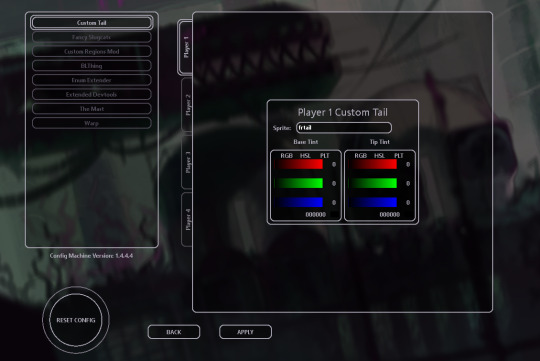Select HSL mode in Base Tint picker
The height and width of the screenshot is (361, 540).
[x=305, y=156]
